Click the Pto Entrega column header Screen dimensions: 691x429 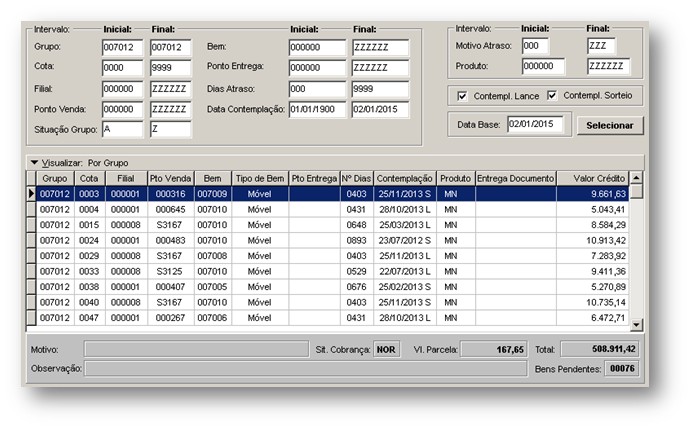[314, 179]
